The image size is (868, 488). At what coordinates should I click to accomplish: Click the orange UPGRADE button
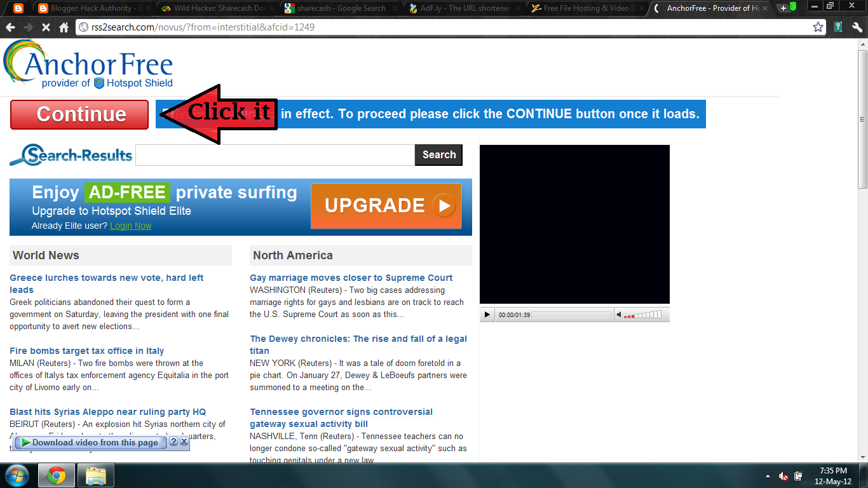(386, 206)
